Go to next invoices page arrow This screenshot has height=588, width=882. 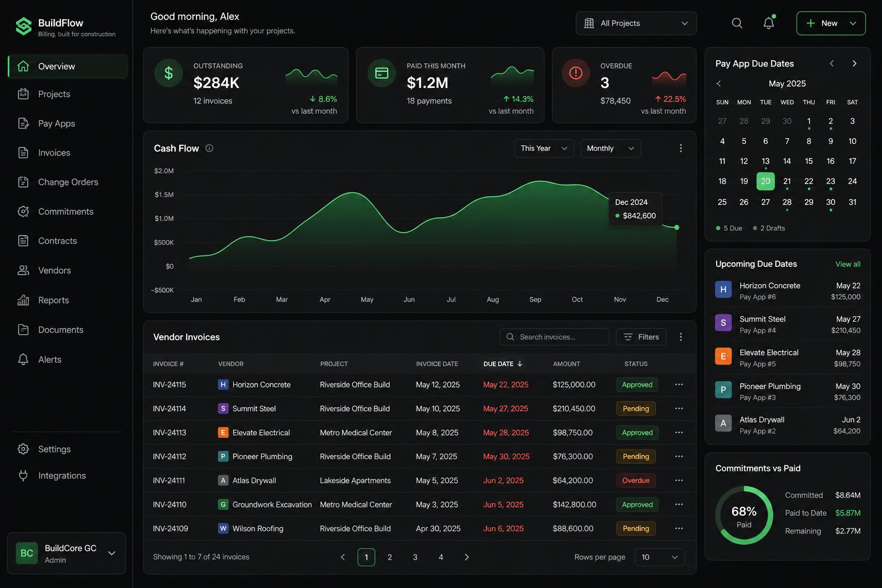(467, 558)
